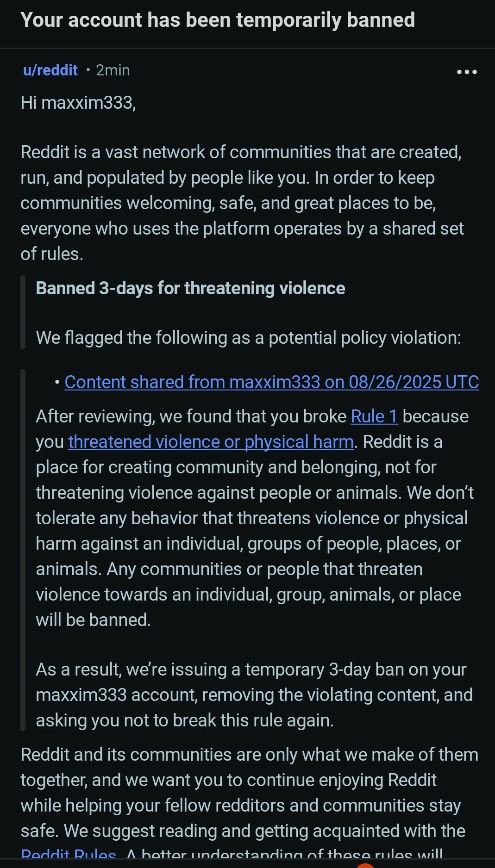The width and height of the screenshot is (495, 868).
Task: Select the Hi maxxim333 greeting line
Action: click(78, 102)
